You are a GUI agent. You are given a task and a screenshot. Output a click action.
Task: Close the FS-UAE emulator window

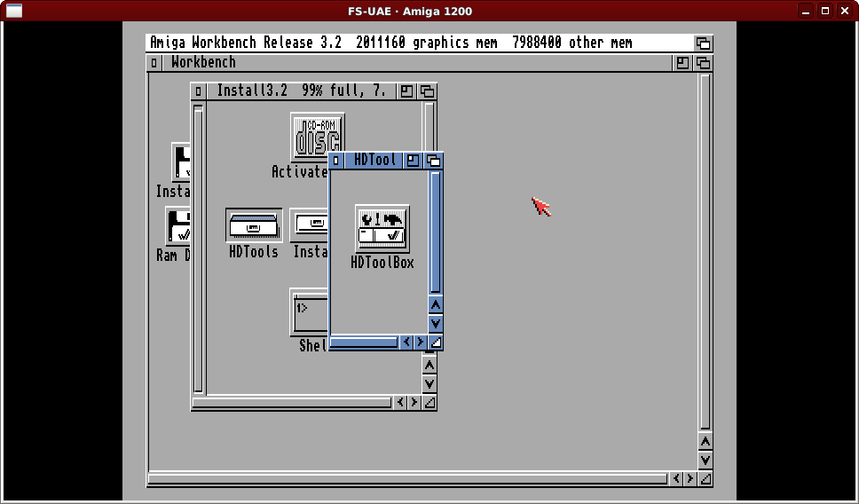(845, 11)
